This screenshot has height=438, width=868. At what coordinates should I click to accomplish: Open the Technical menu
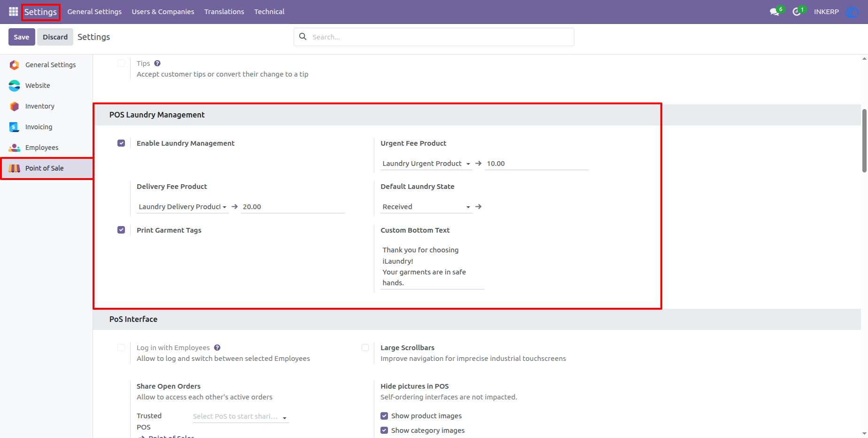point(269,12)
